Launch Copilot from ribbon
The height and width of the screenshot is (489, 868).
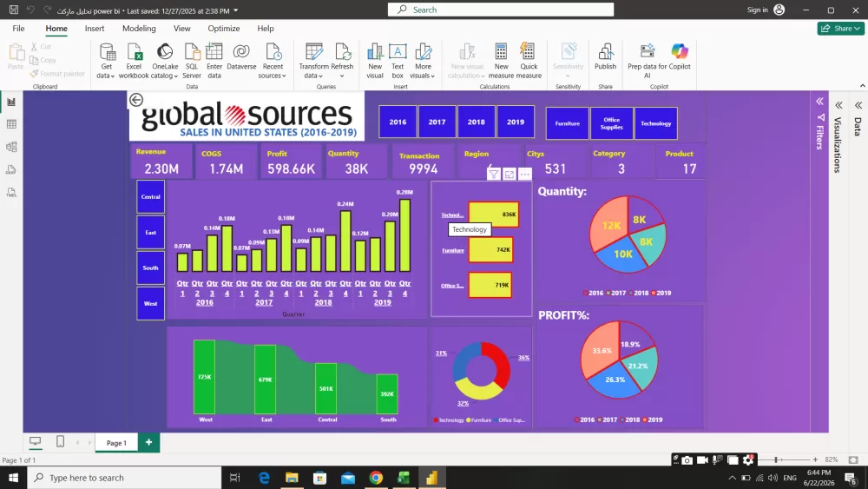pyautogui.click(x=680, y=57)
